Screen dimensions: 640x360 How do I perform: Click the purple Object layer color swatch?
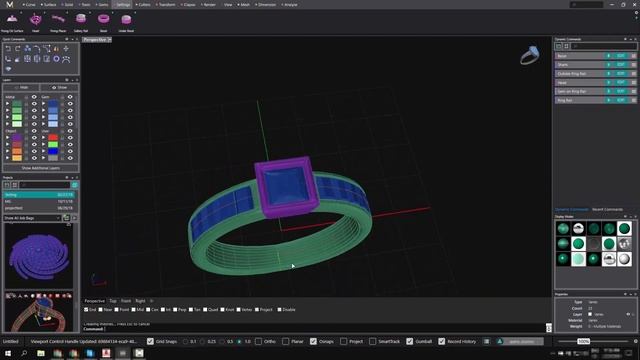click(x=17, y=138)
